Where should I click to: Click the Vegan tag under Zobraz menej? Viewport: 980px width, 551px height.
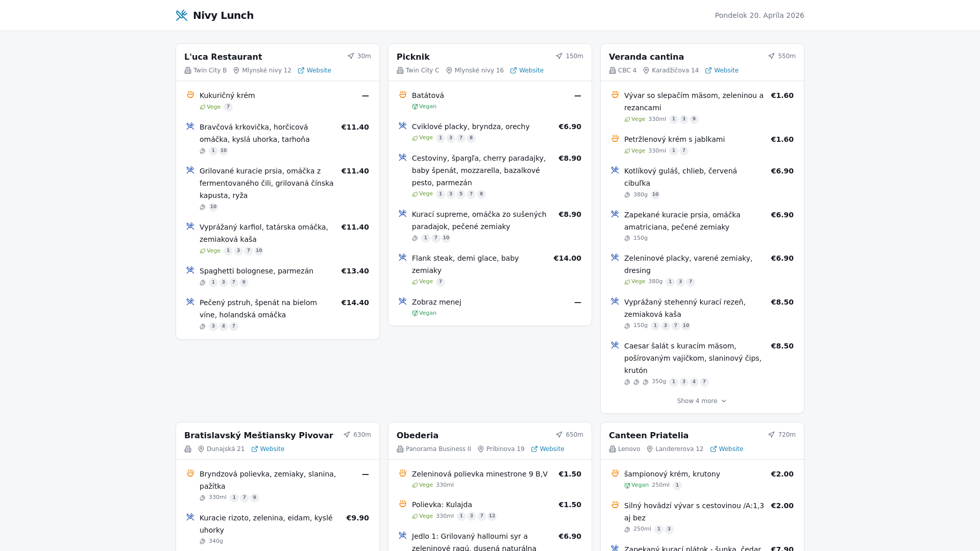424,313
